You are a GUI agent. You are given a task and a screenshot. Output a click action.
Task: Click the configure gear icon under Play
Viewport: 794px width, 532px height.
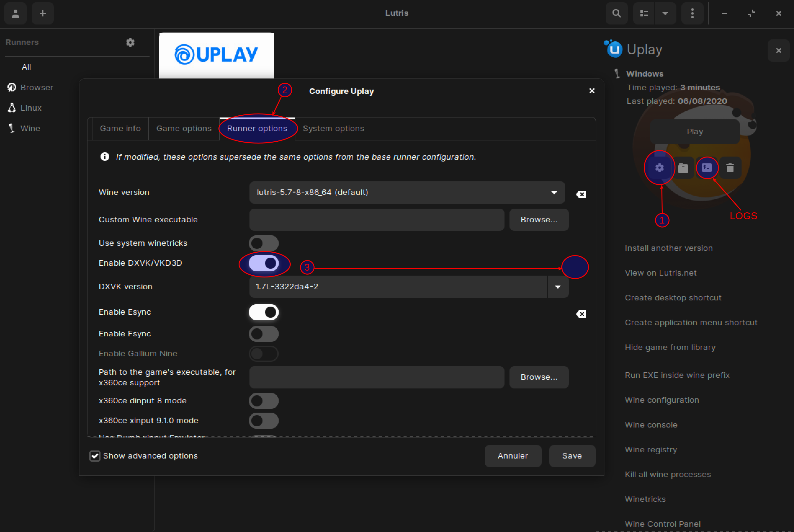click(x=659, y=168)
